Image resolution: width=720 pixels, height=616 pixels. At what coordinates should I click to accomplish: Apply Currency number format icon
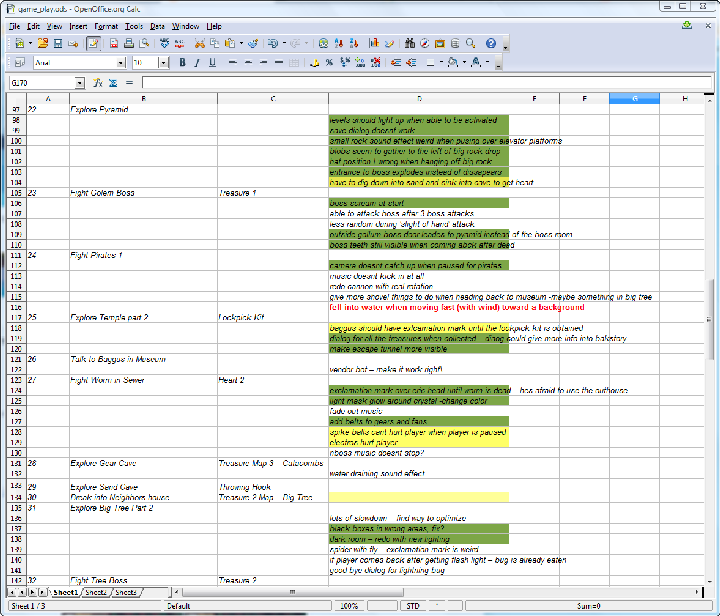[x=315, y=62]
